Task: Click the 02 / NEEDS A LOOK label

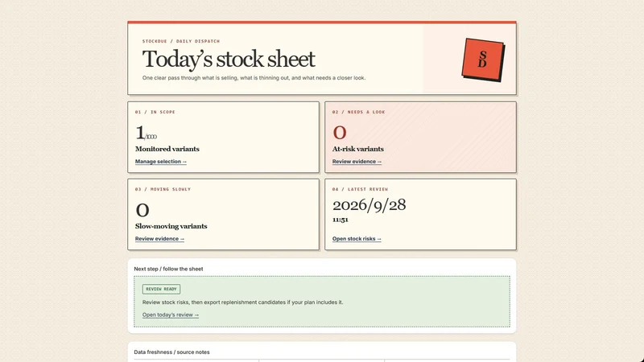Action: pos(358,112)
